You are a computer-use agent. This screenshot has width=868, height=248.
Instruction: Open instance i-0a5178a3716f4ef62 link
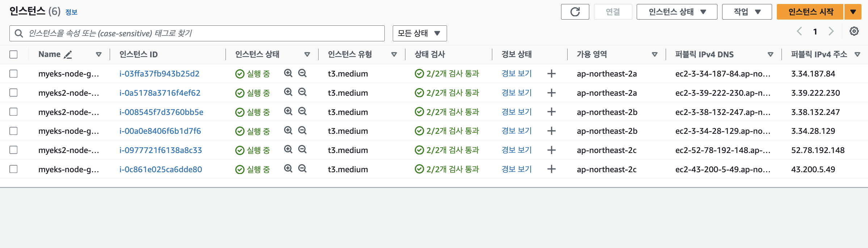[160, 93]
